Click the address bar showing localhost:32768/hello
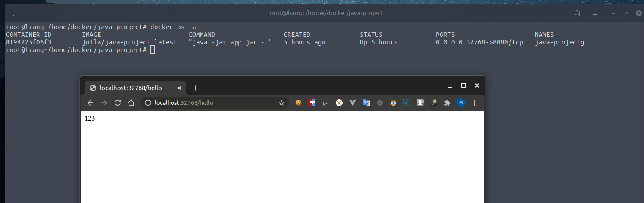Image resolution: width=644 pixels, height=203 pixels. [x=211, y=103]
